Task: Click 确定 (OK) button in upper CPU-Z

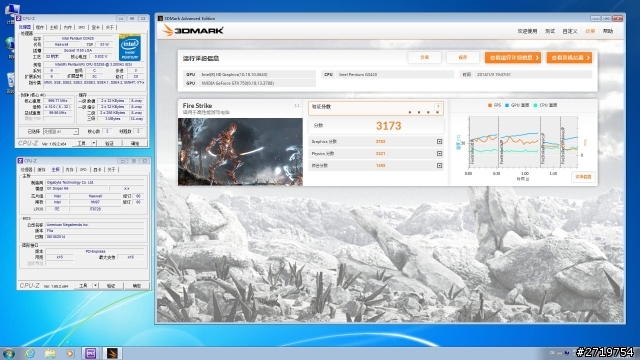Action: (135, 143)
